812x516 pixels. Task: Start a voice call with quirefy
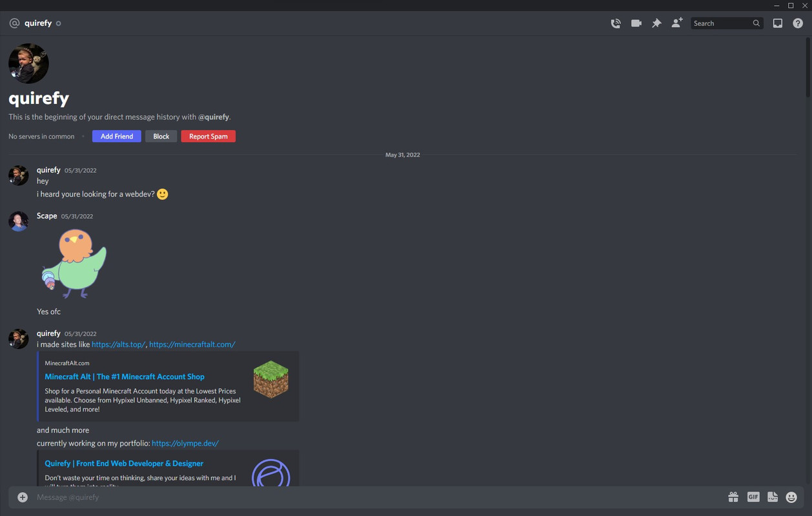tap(616, 23)
